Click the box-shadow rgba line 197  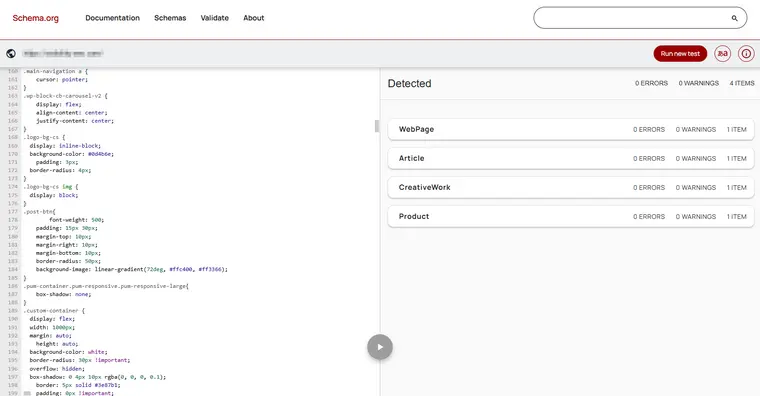click(x=97, y=377)
